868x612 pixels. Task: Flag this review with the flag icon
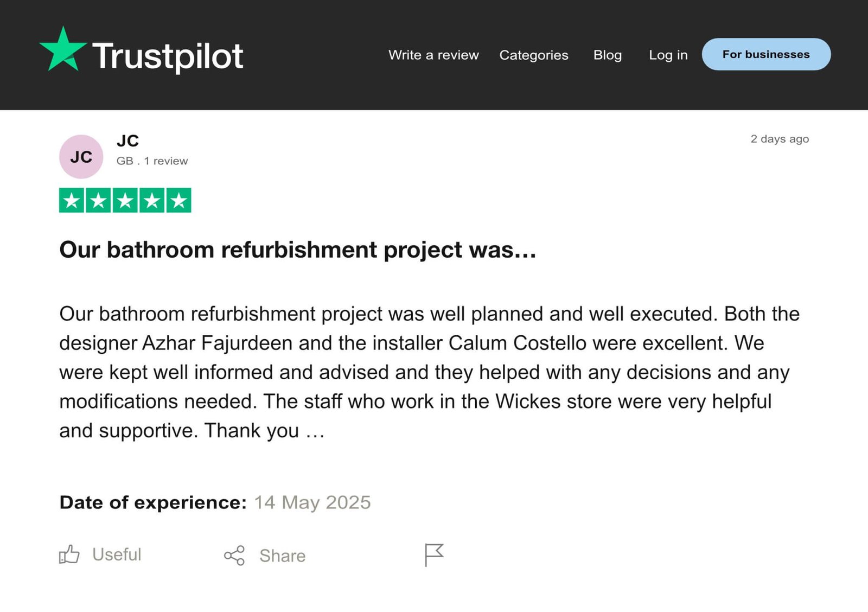pyautogui.click(x=433, y=554)
